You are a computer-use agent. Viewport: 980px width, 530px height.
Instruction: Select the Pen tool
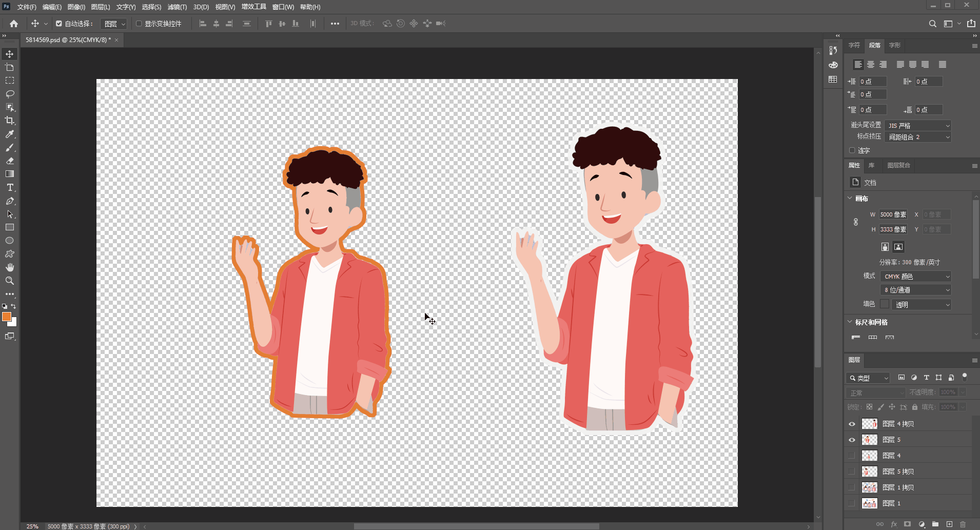[10, 201]
